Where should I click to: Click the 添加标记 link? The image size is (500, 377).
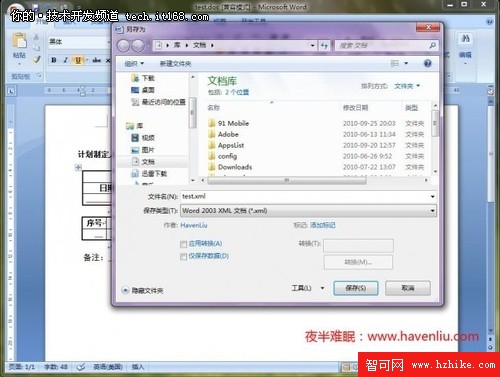[322, 225]
